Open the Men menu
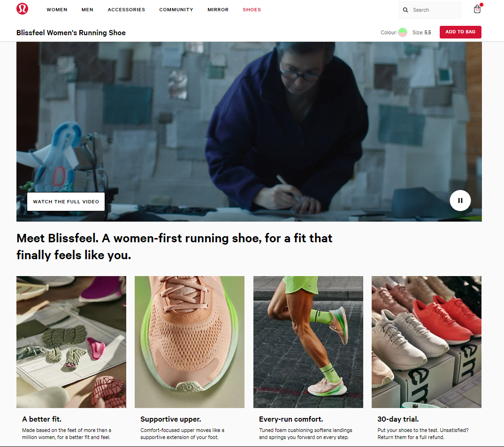Viewport: 504px width, 447px height. (87, 10)
